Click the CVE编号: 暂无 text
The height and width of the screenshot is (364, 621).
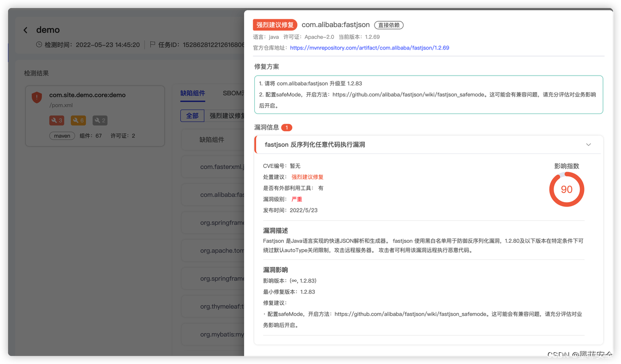click(282, 166)
